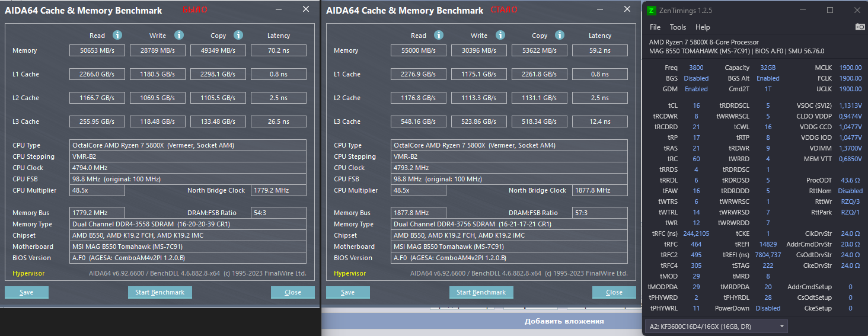The width and height of the screenshot is (868, 336).
Task: Click L3 Cache Latency 26.5 ns in left window
Action: (279, 121)
